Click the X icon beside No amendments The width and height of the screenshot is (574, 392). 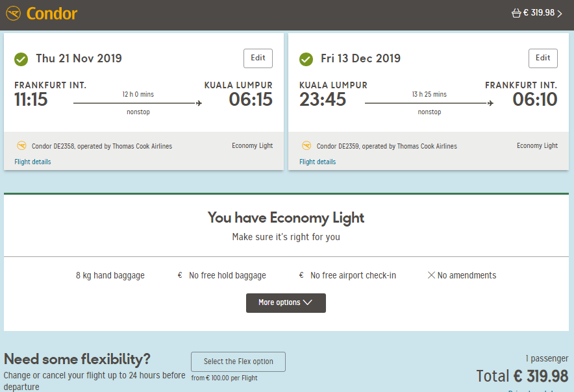click(x=432, y=275)
